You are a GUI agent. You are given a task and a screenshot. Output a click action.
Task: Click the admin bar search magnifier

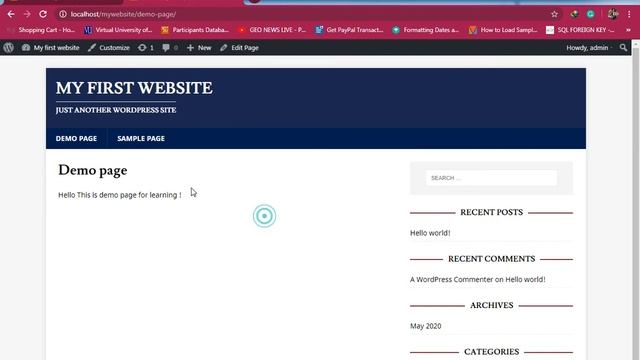(x=623, y=48)
